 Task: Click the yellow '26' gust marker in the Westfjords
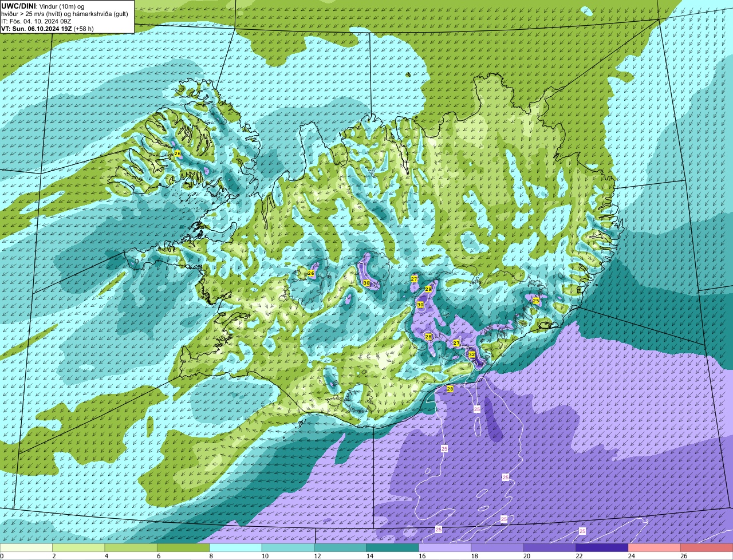(x=178, y=154)
